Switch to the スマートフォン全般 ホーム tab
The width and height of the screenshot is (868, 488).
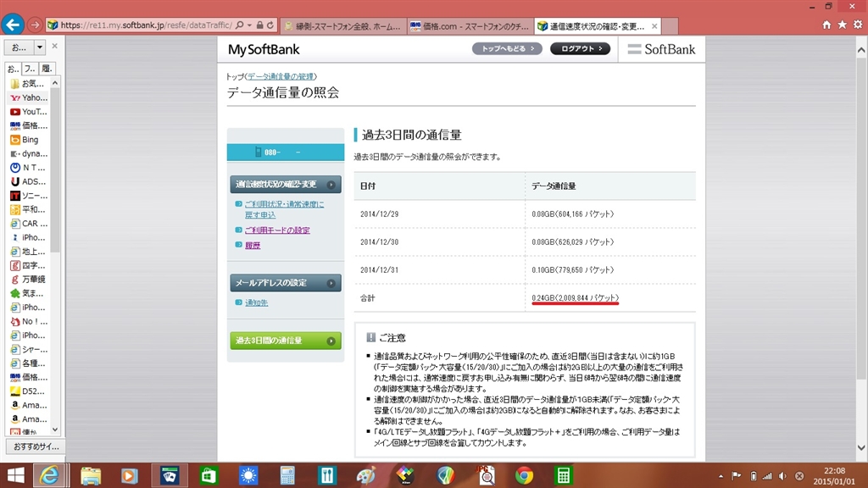tap(343, 26)
